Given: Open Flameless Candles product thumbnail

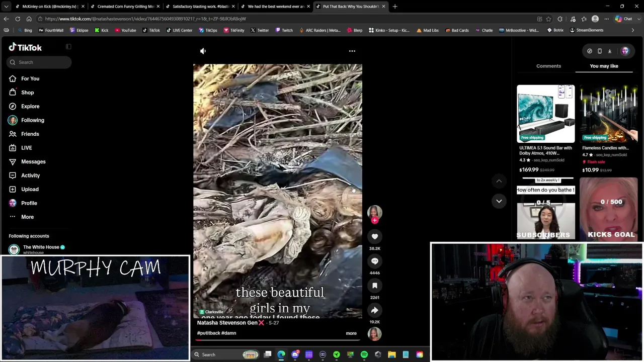Looking at the screenshot, I should coord(609,114).
